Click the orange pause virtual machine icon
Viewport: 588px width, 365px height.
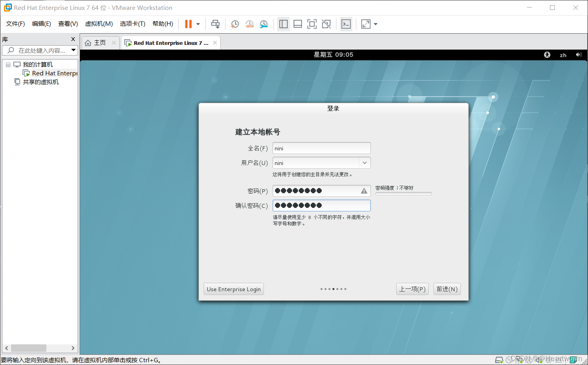pyautogui.click(x=188, y=24)
